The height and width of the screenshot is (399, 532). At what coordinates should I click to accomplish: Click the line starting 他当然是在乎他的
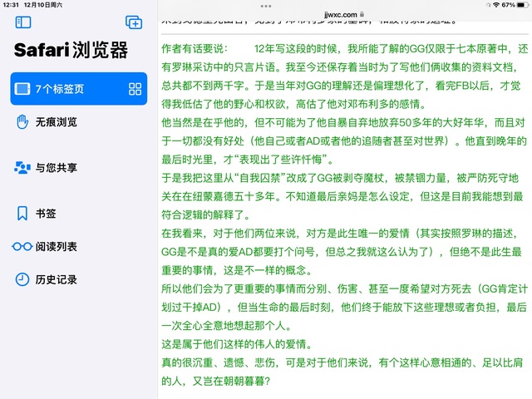point(343,122)
